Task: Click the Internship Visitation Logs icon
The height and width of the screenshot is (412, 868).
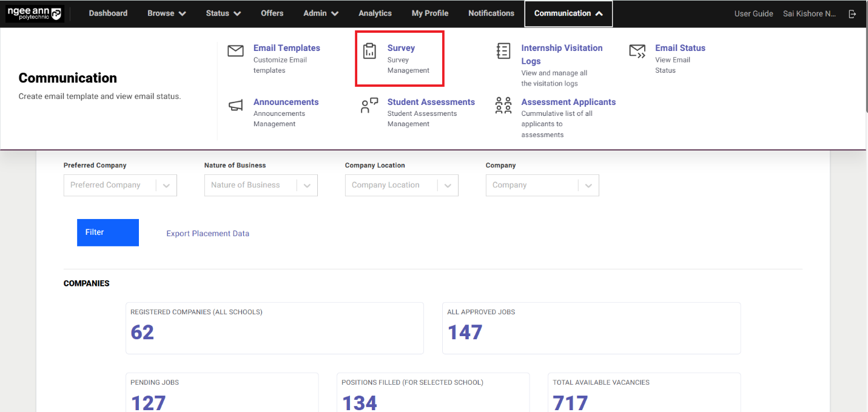Action: pos(503,51)
